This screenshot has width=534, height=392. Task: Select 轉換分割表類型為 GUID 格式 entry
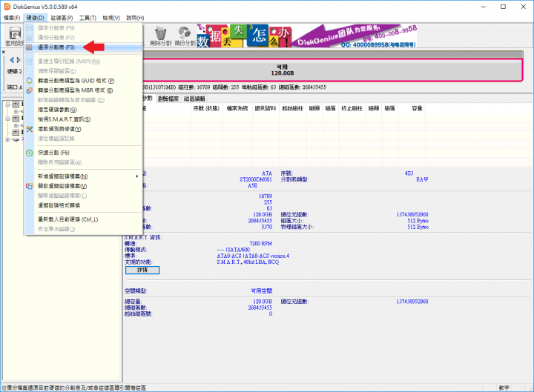click(83, 81)
